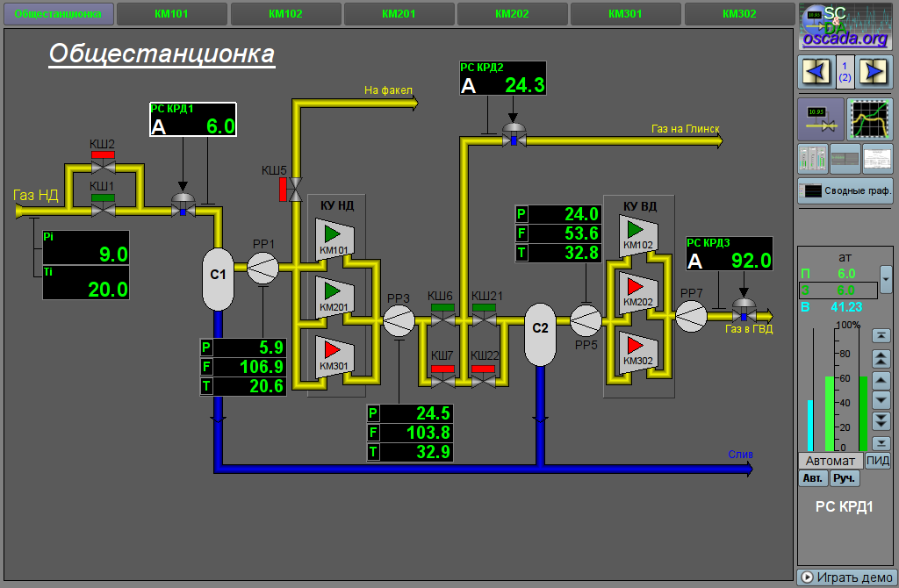Go to the previous page with the left arrow
899x588 pixels.
tap(815, 71)
